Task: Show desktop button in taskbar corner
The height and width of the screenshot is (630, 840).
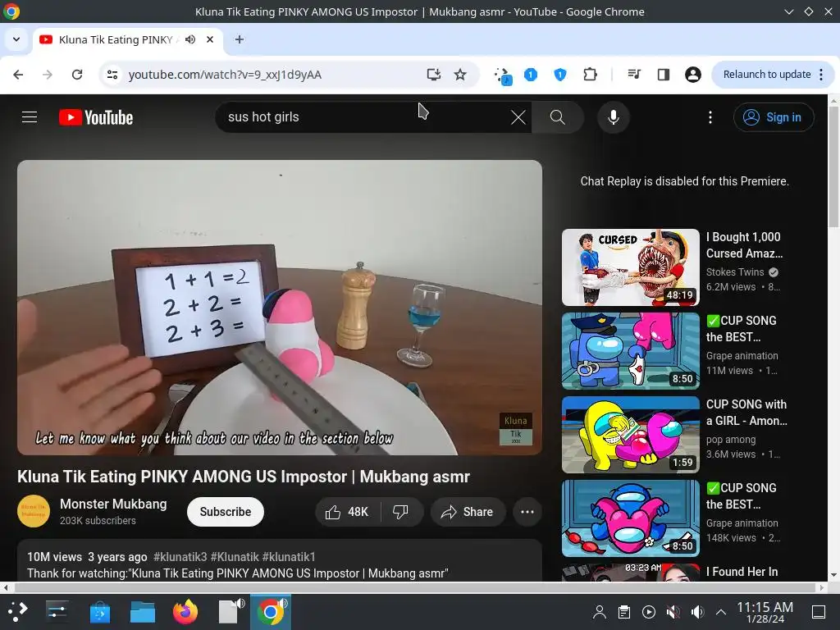Action: click(819, 612)
